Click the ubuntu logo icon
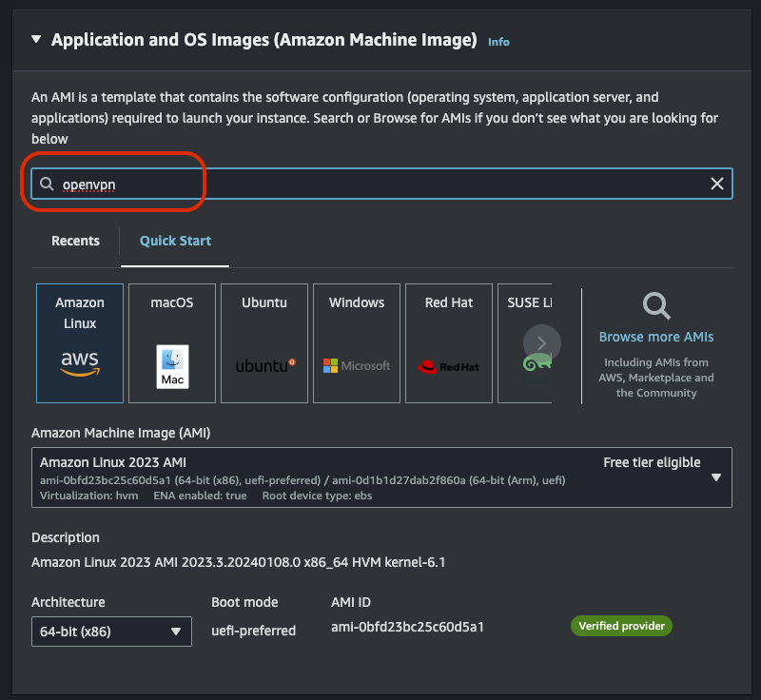The width and height of the screenshot is (761, 700). 265,365
